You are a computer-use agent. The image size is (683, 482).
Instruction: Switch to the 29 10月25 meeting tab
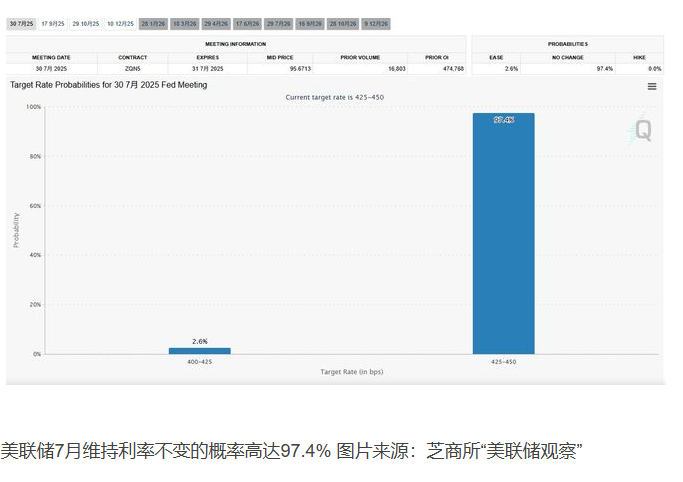tap(86, 23)
